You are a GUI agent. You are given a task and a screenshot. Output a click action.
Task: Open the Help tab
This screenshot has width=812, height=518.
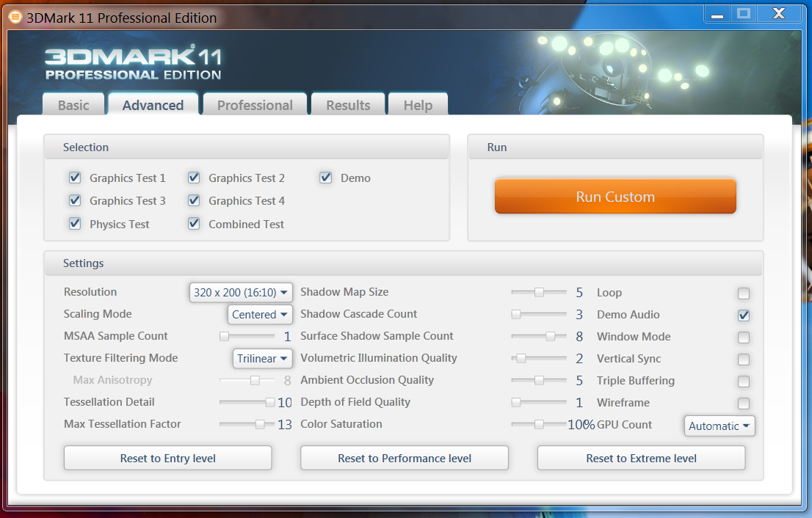tap(418, 105)
